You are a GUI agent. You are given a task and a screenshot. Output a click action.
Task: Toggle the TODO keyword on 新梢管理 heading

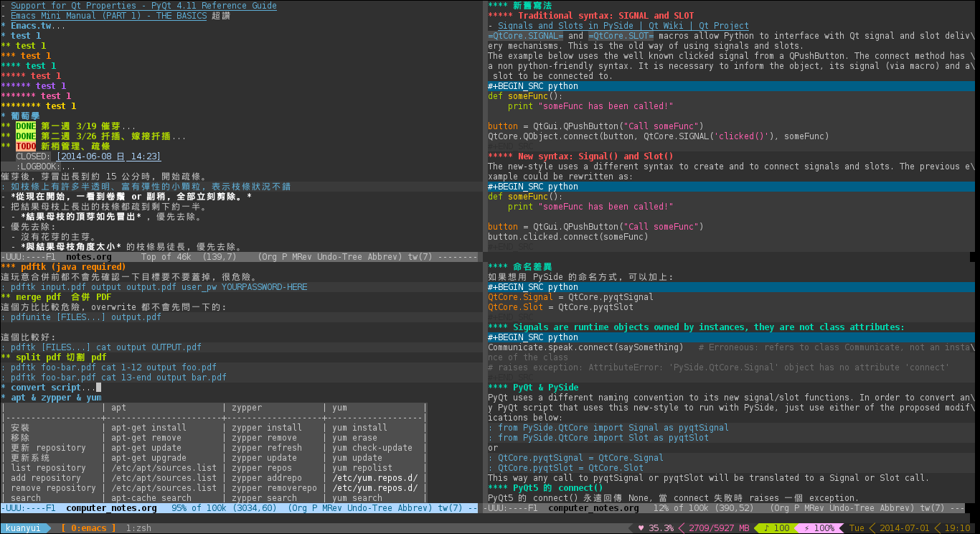click(26, 146)
